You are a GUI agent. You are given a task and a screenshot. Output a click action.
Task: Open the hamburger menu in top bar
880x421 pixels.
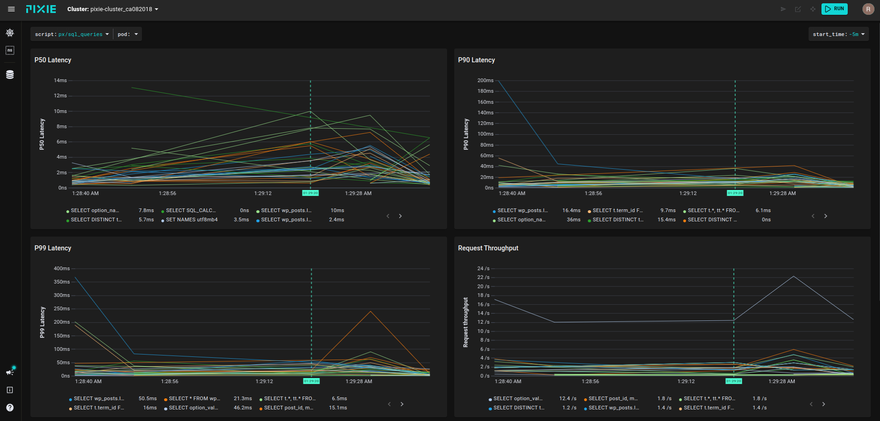click(10, 8)
